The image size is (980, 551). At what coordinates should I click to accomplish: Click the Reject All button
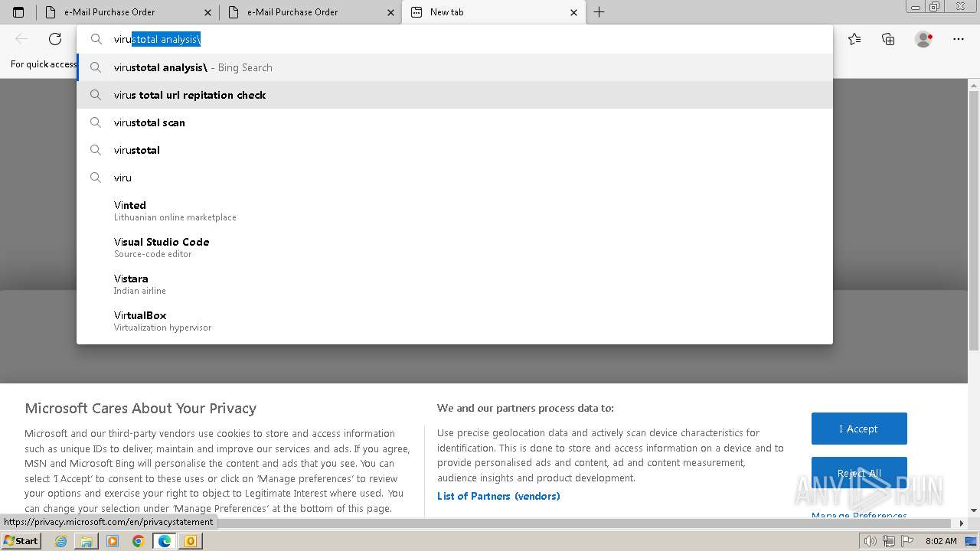pyautogui.click(x=859, y=473)
